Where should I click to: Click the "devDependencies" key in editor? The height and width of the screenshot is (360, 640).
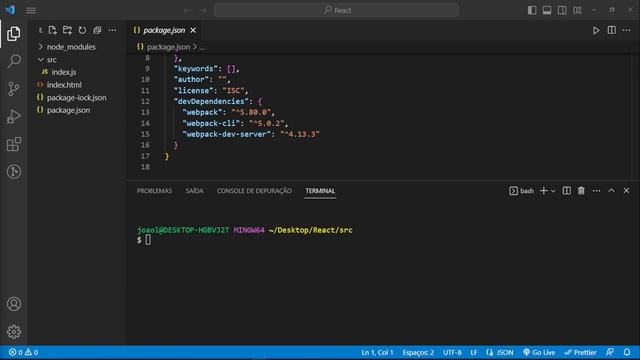coord(211,101)
